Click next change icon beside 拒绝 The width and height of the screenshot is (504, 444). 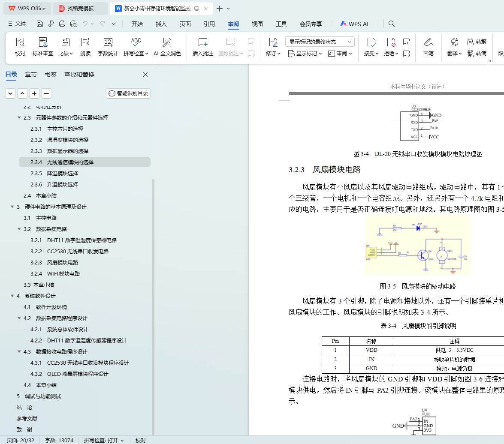(407, 54)
